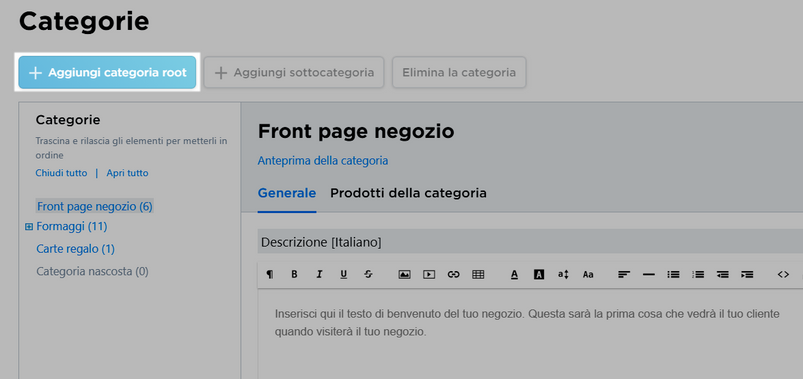The height and width of the screenshot is (379, 803).
Task: Select Carte regalo category in tree
Action: [75, 249]
